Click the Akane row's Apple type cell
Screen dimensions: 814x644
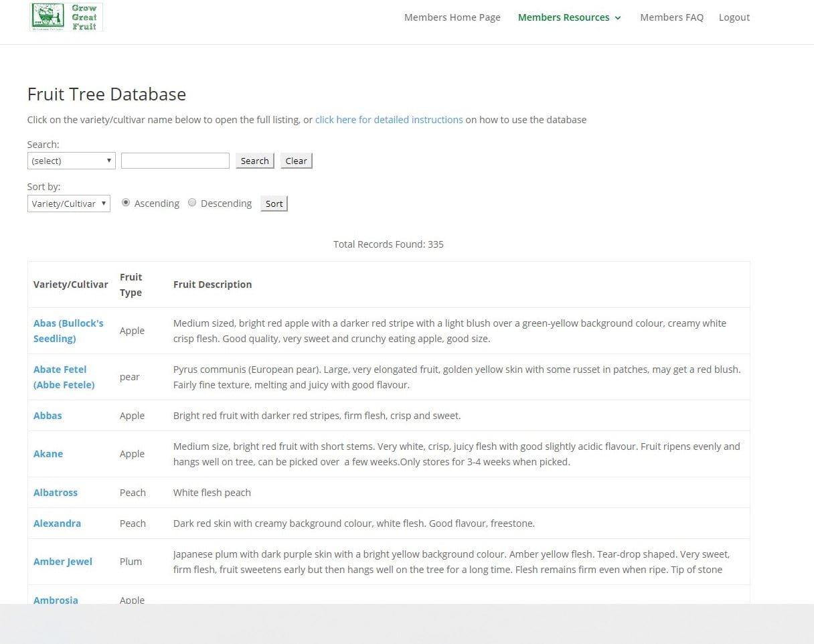point(132,454)
